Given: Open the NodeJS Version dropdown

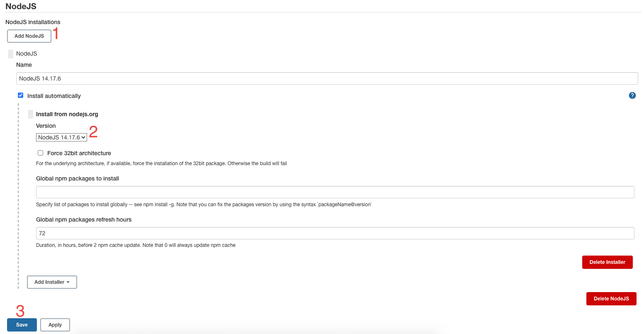Looking at the screenshot, I should click(61, 137).
